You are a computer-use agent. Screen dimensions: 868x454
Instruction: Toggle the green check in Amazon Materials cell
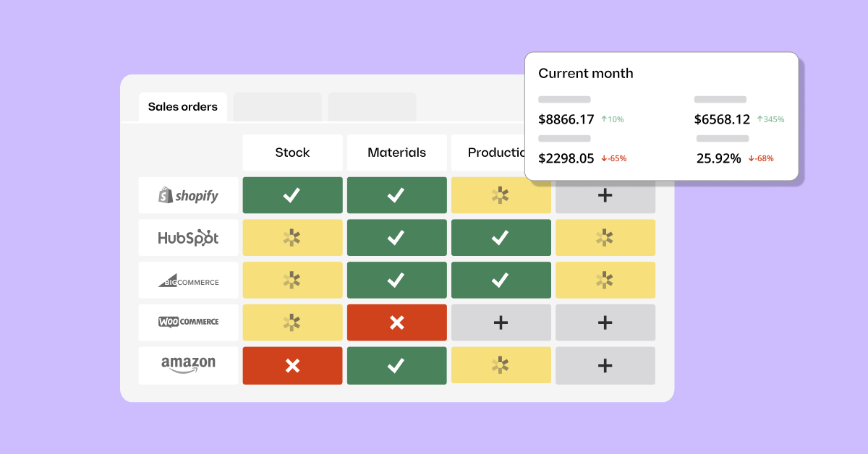click(396, 366)
